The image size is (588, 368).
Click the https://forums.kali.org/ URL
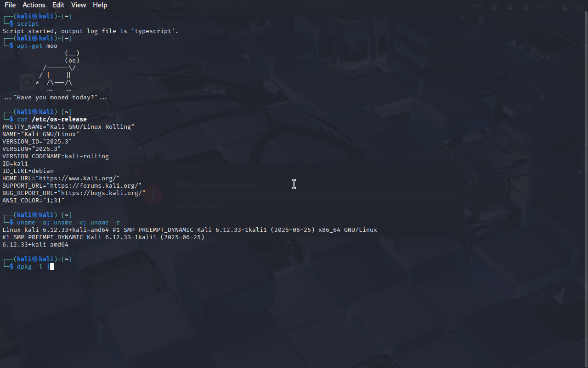(x=94, y=186)
